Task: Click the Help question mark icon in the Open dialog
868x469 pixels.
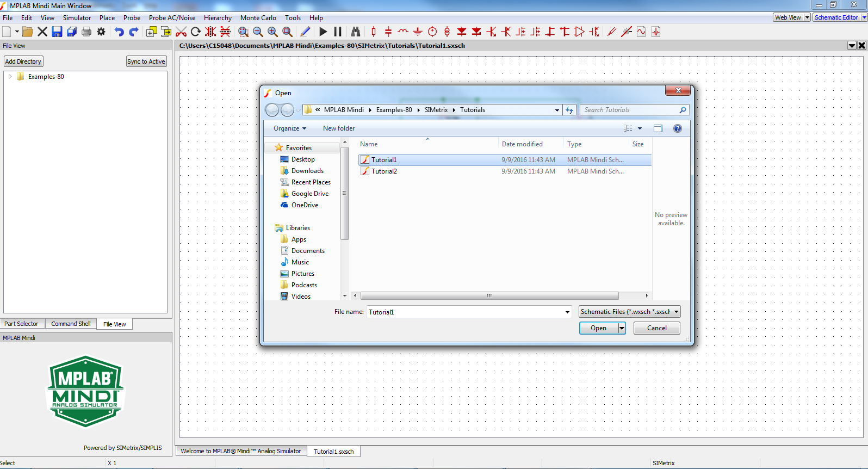Action: (x=678, y=128)
